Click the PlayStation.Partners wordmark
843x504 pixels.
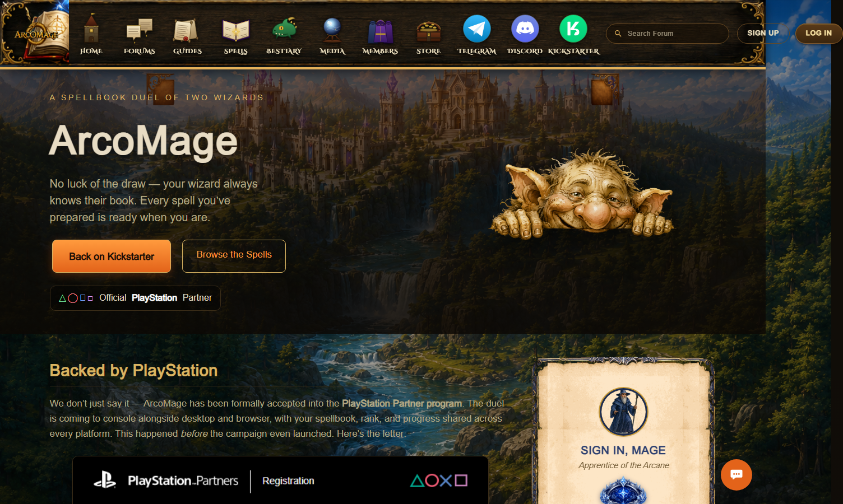pyautogui.click(x=183, y=480)
